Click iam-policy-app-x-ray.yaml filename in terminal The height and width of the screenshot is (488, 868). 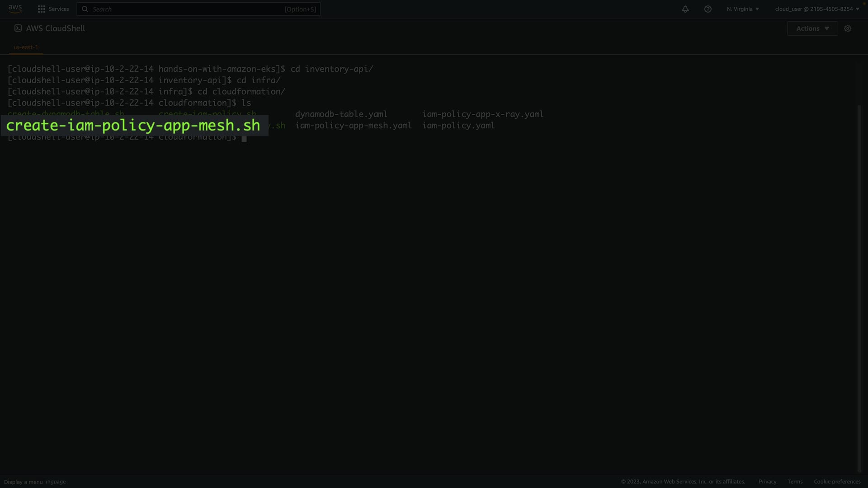tap(482, 114)
